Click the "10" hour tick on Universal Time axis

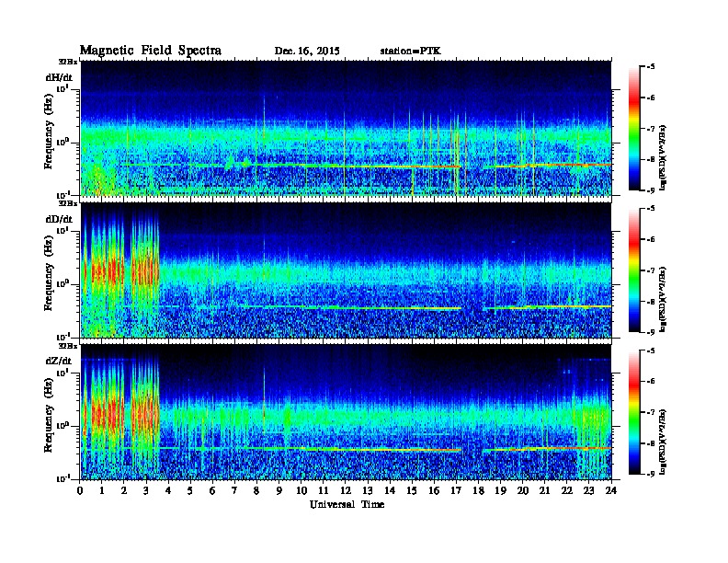301,490
